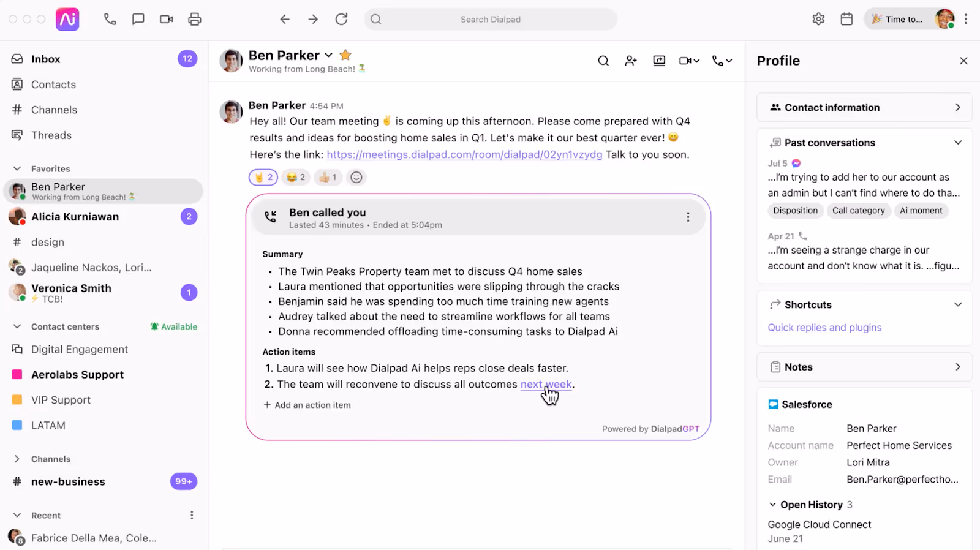Search within Ben Parker conversation

[603, 61]
